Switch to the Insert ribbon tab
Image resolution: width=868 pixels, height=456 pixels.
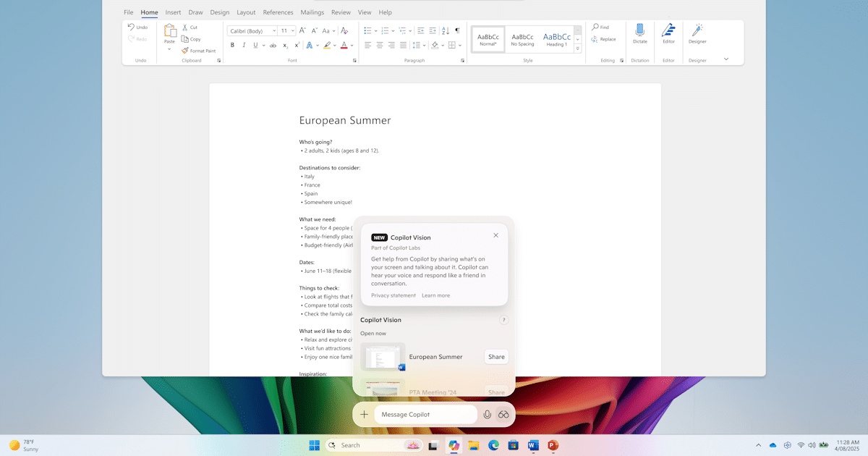click(173, 12)
